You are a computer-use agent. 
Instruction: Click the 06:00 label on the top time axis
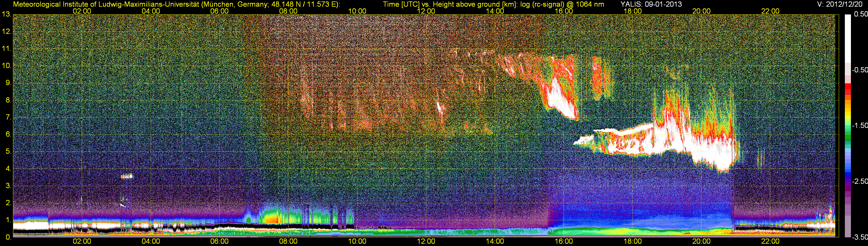tap(219, 11)
